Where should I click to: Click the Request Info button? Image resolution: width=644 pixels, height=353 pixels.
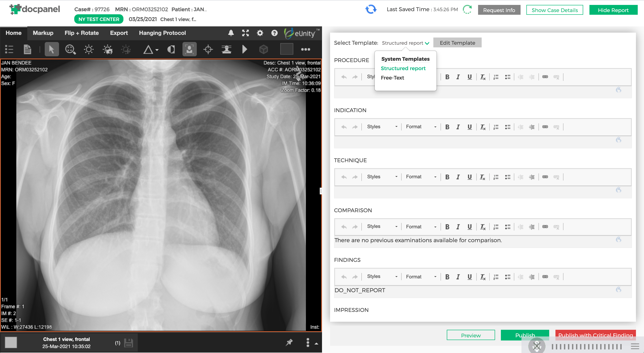tap(499, 10)
